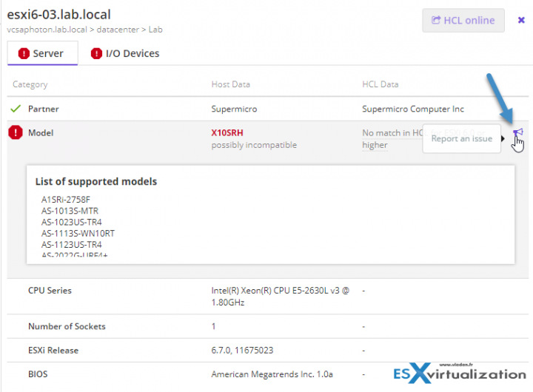The height and width of the screenshot is (392, 533).
Task: Switch to the Server tab
Action: (x=42, y=53)
